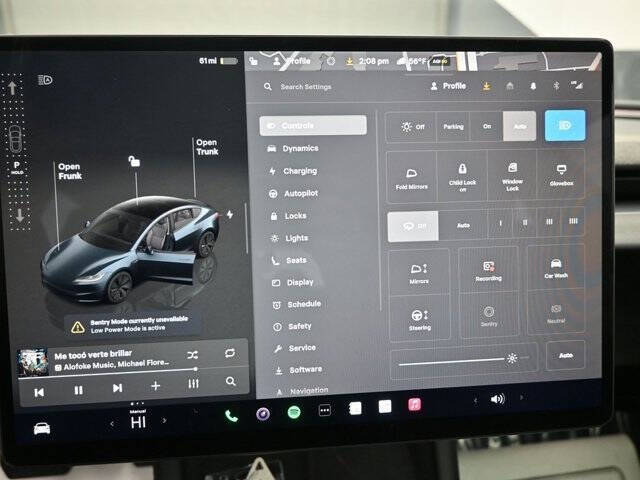Select wiper speed level II
Viewport: 640px width, 480px height.
pyautogui.click(x=525, y=222)
